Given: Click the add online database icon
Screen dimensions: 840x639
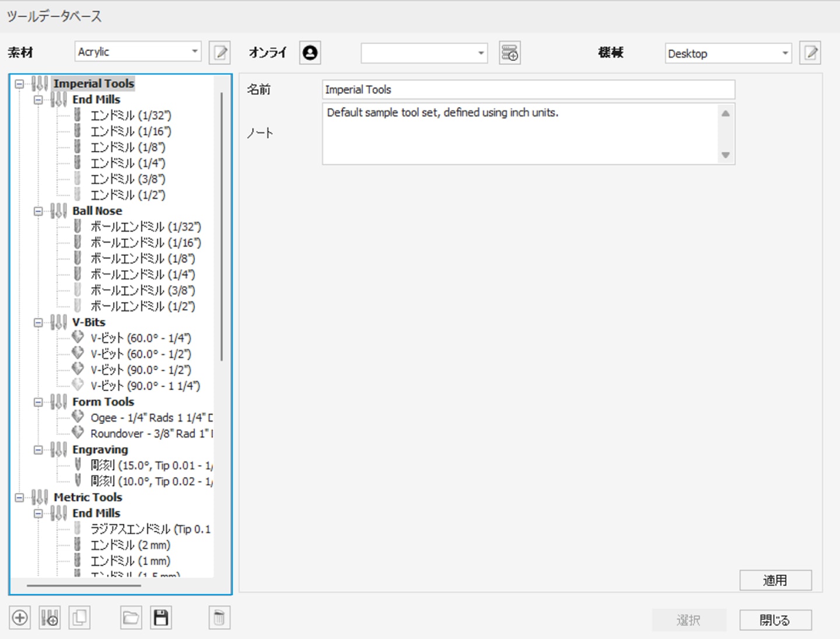Looking at the screenshot, I should (x=510, y=53).
